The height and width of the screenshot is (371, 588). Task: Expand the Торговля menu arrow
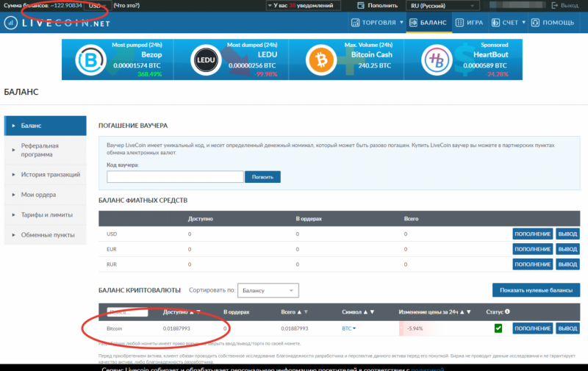pyautogui.click(x=401, y=23)
